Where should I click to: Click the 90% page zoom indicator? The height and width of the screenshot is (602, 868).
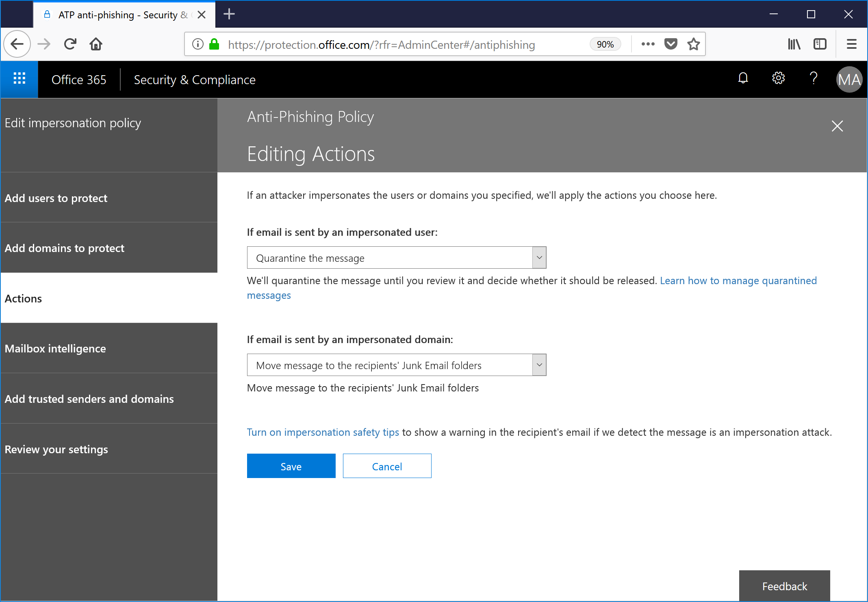click(x=605, y=44)
